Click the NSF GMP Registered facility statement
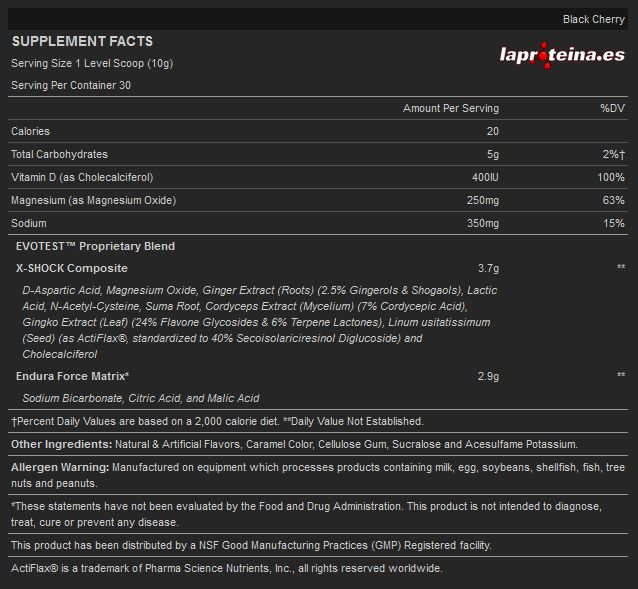The width and height of the screenshot is (638, 589). pos(251,545)
